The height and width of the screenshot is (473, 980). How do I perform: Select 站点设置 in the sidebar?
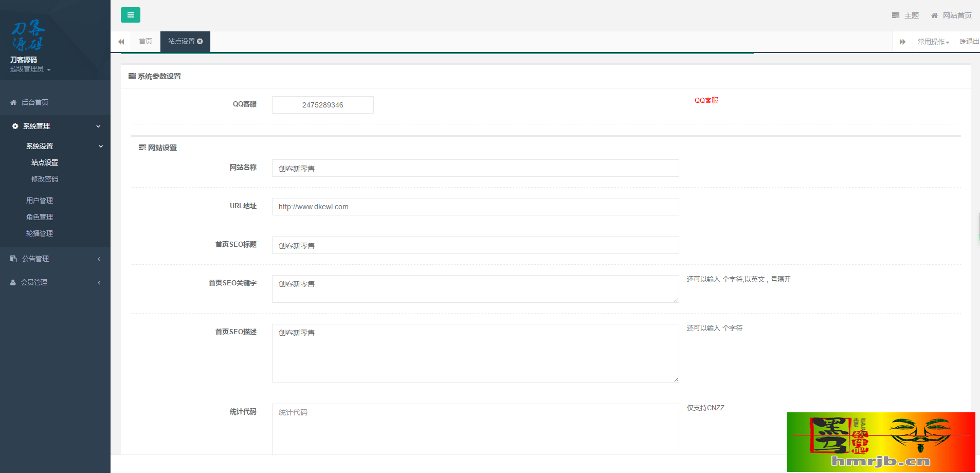(45, 162)
